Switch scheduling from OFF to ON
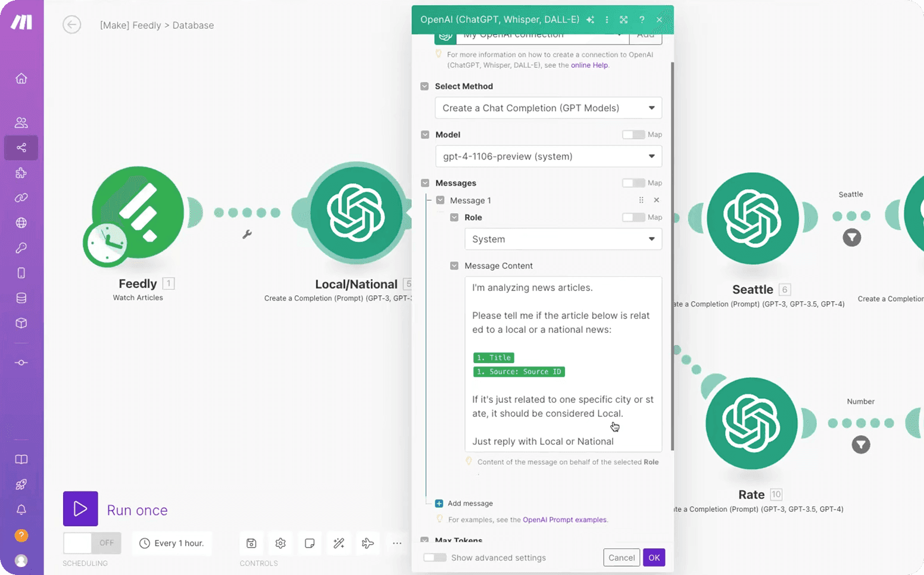 click(92, 543)
